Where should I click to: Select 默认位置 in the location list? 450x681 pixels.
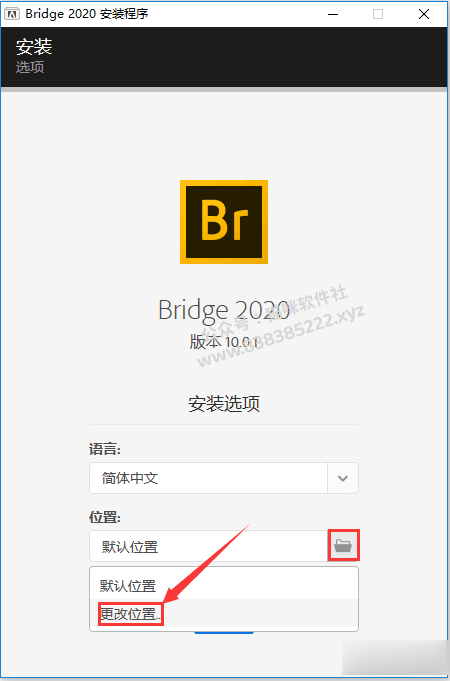(224, 585)
